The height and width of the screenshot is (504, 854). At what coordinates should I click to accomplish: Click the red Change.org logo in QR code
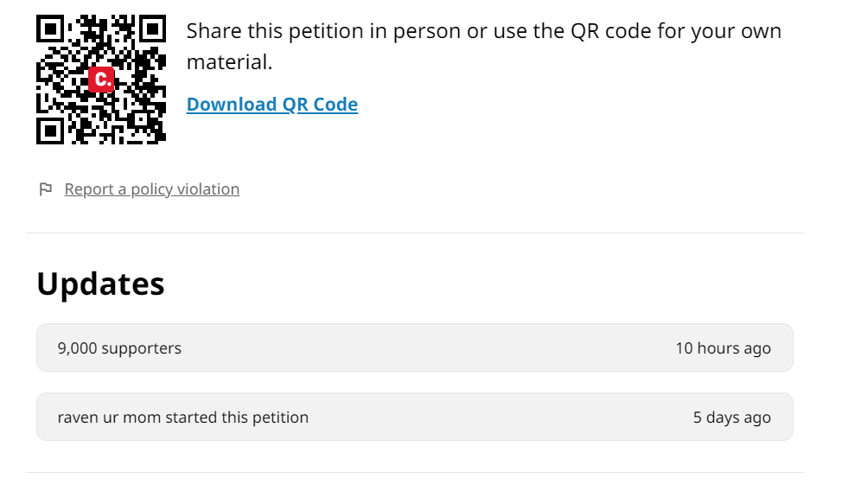(x=101, y=80)
